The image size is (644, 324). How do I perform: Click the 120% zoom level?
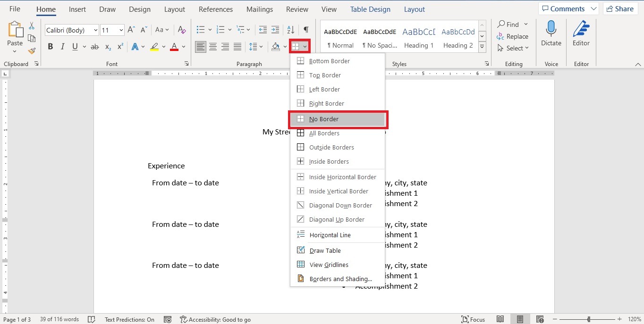[x=635, y=319]
